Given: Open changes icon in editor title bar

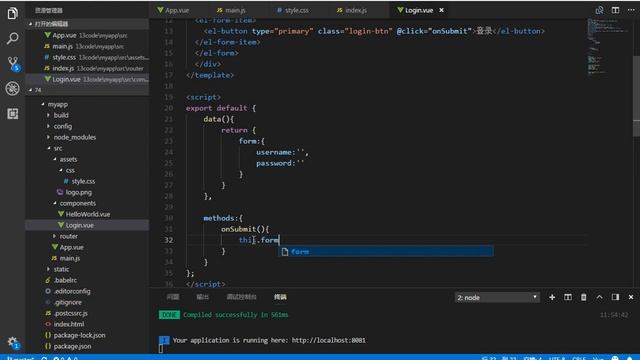Looking at the screenshot, I should [x=599, y=10].
